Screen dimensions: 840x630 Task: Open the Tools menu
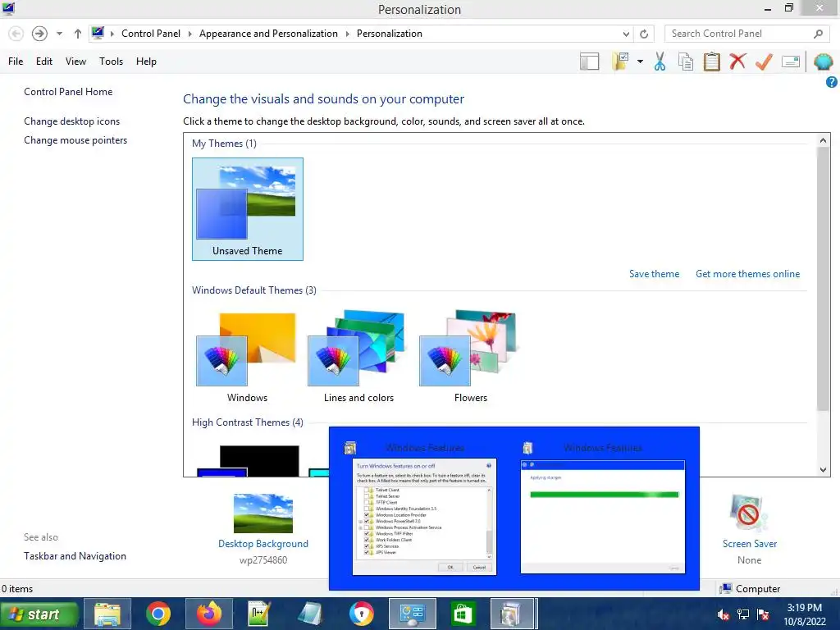pyautogui.click(x=111, y=62)
